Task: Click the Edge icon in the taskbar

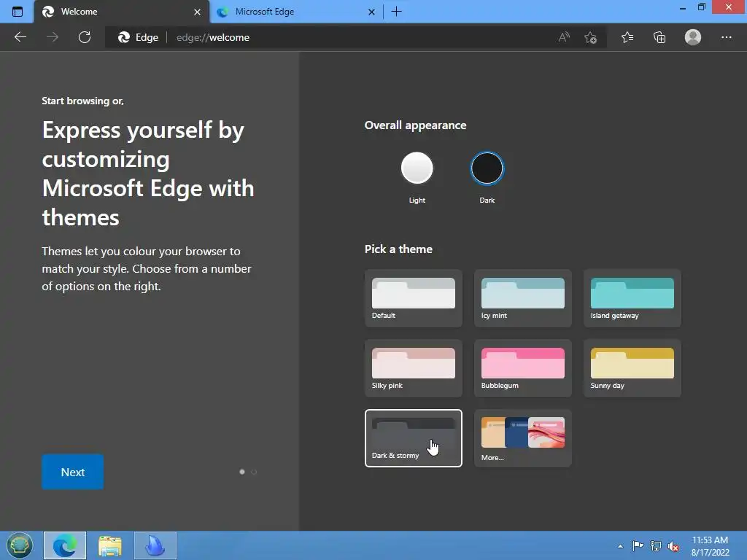Action: point(65,545)
